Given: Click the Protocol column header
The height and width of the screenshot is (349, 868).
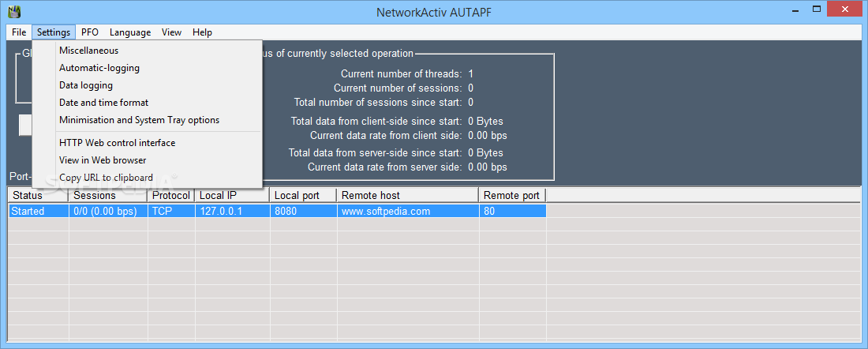Looking at the screenshot, I should [x=171, y=195].
